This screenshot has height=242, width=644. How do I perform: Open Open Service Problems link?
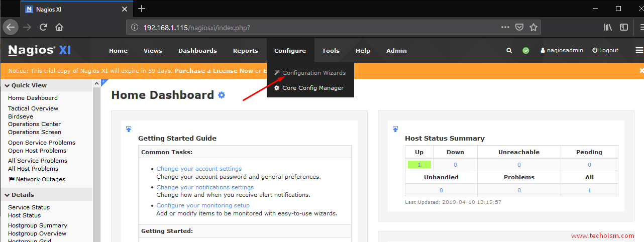pyautogui.click(x=42, y=143)
